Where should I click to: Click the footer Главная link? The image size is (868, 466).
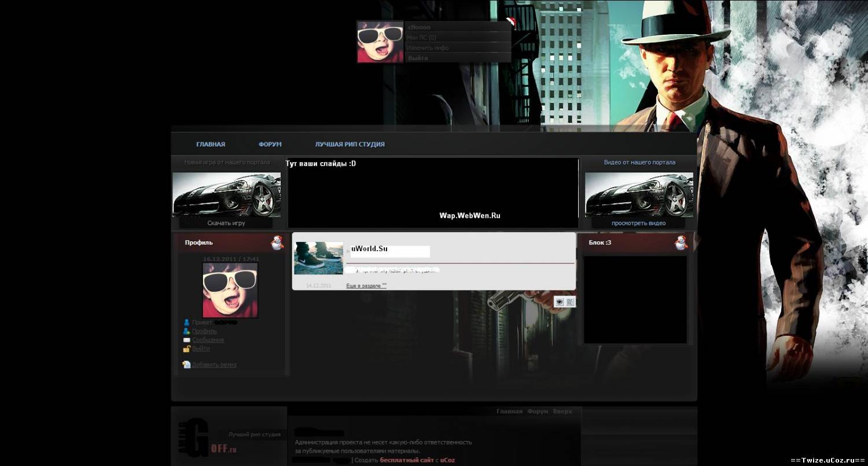(x=509, y=412)
